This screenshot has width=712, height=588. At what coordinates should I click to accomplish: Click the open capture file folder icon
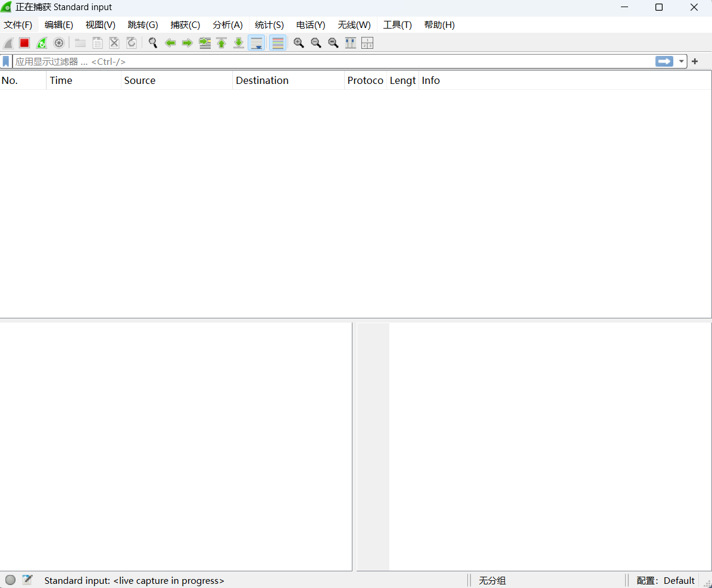click(x=80, y=43)
